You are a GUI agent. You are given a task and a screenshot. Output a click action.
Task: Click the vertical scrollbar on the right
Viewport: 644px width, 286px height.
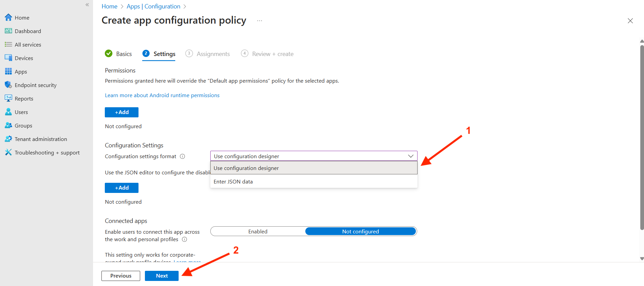(x=642, y=135)
